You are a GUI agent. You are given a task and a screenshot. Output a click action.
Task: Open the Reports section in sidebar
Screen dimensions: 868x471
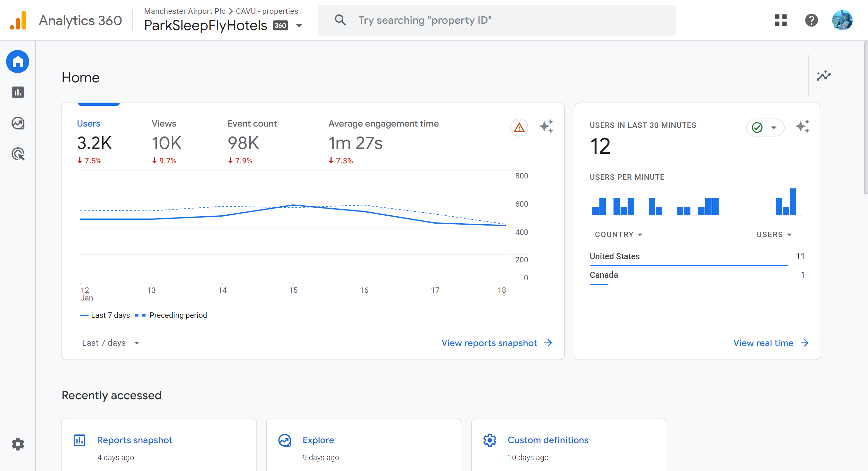pyautogui.click(x=18, y=92)
